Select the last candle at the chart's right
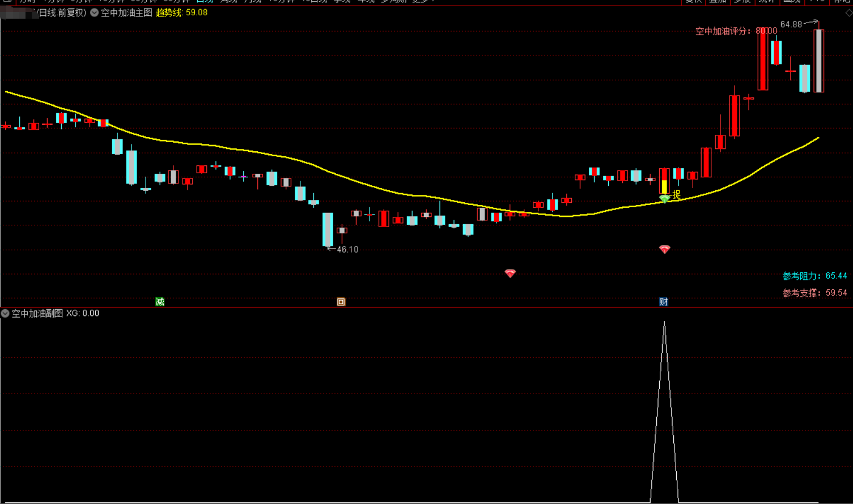Screen dimensions: 853x504 [818, 61]
